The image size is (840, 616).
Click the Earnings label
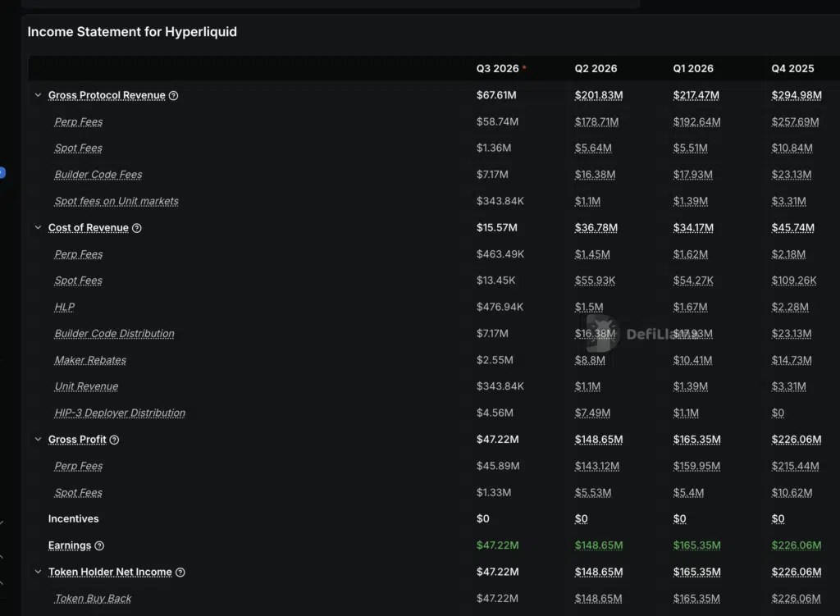point(70,545)
